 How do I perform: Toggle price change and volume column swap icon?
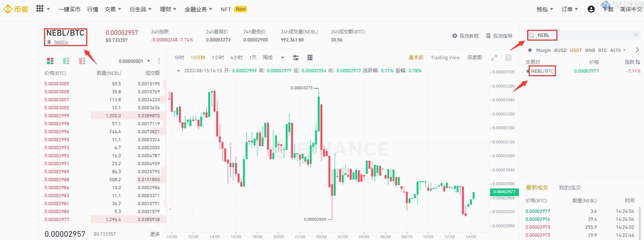(x=638, y=62)
